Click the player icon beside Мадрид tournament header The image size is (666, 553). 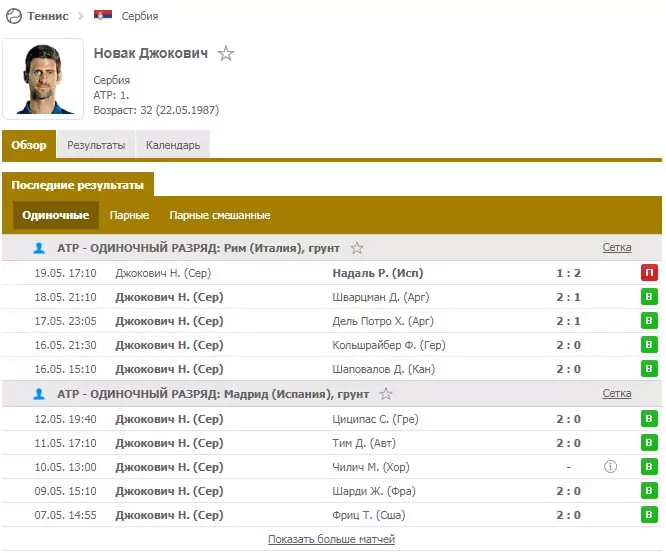39,394
